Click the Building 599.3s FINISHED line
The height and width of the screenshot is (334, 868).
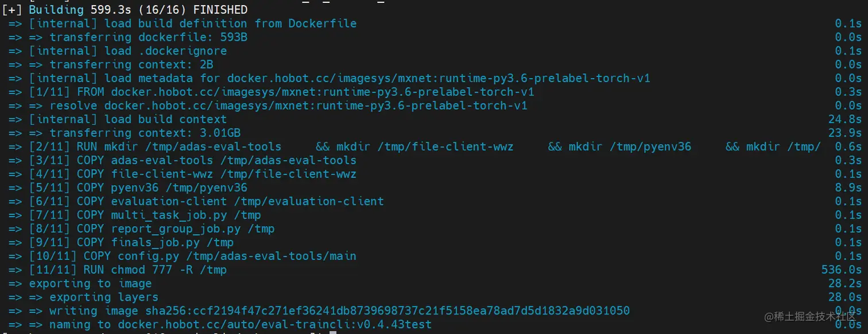point(125,10)
